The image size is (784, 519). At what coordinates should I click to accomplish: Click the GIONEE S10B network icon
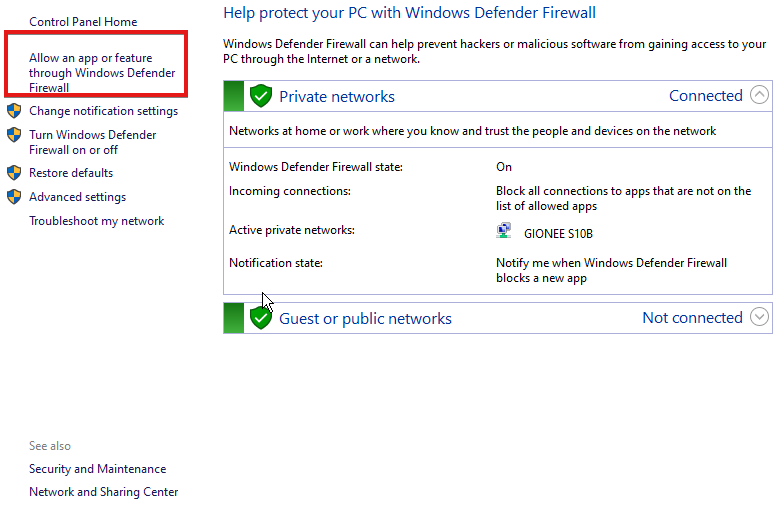click(504, 230)
